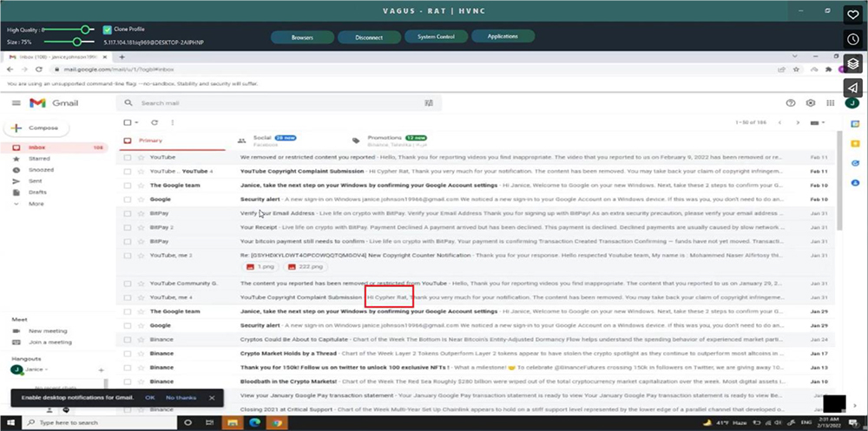Bookmark this page star icon

796,69
